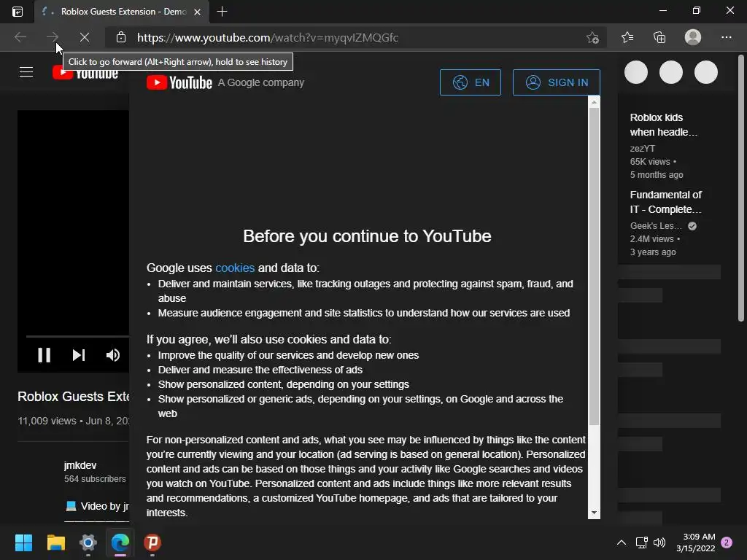Viewport: 747px width, 560px height.
Task: Open Geek's Les… channel name
Action: tap(656, 226)
